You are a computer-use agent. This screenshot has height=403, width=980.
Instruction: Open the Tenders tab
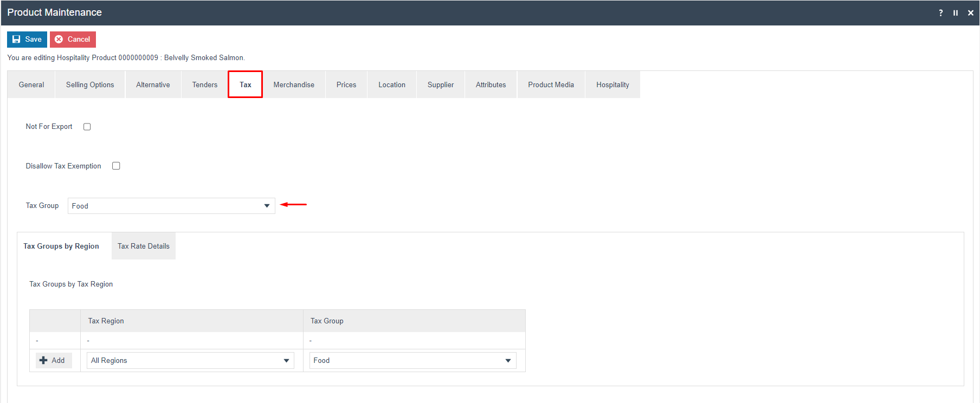click(204, 84)
